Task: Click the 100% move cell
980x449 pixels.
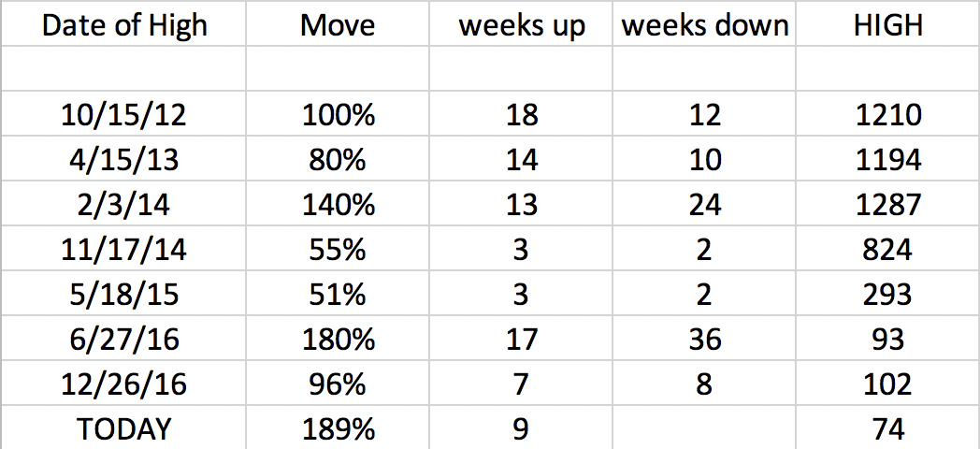Action: click(x=338, y=115)
